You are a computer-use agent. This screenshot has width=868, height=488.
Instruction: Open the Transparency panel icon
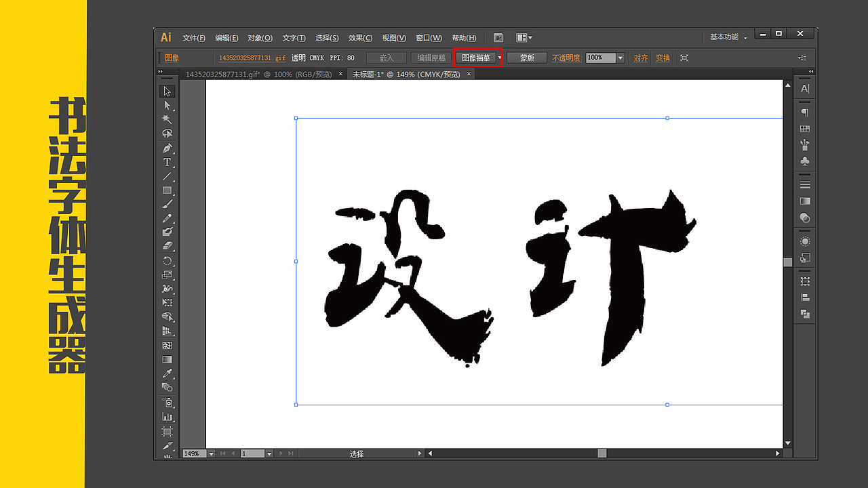805,218
